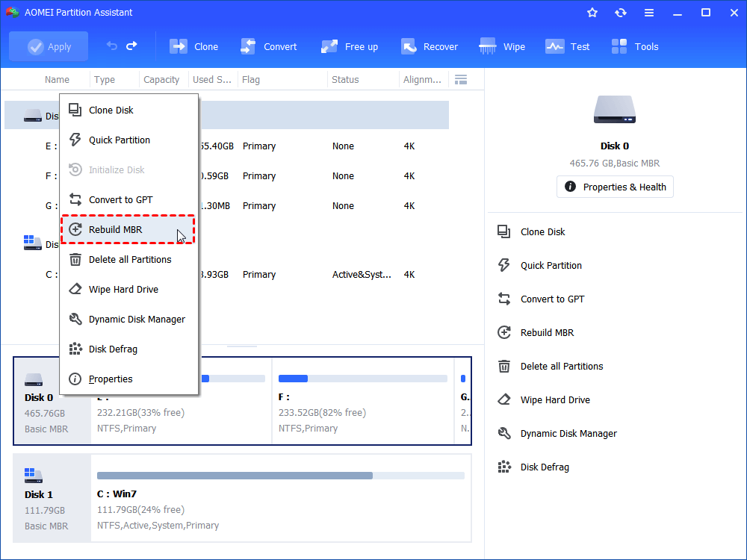Open the Recover toolbar menu
The width and height of the screenshot is (747, 560).
pyautogui.click(x=429, y=46)
